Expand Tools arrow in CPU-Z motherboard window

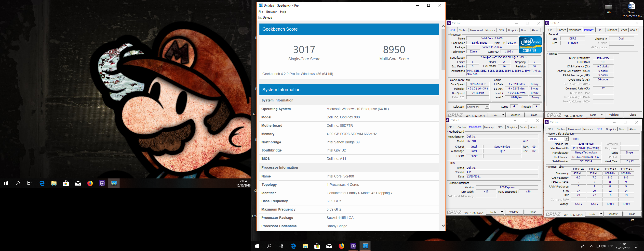coord(502,212)
